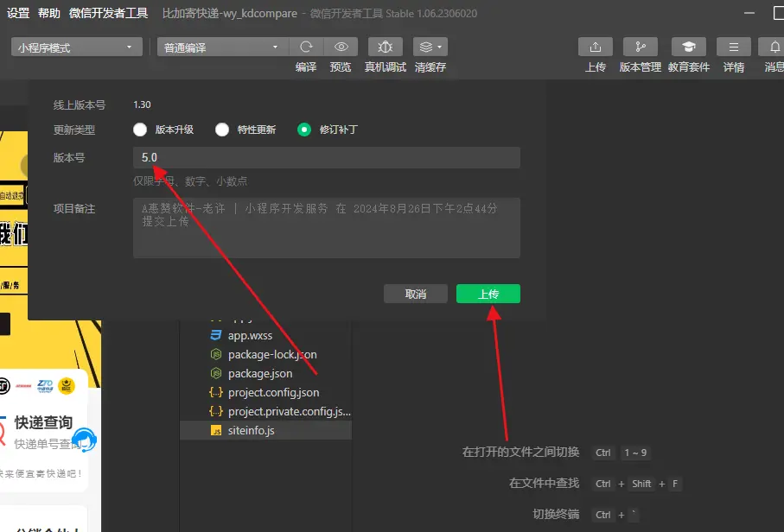Click the yellow courier logo in simulator
This screenshot has width=784, height=532.
(x=67, y=386)
